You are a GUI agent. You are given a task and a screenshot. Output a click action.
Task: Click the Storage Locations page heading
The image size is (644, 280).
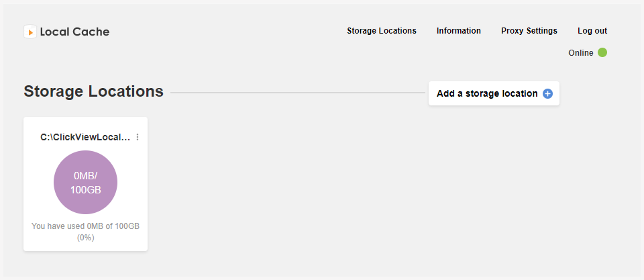click(x=94, y=91)
